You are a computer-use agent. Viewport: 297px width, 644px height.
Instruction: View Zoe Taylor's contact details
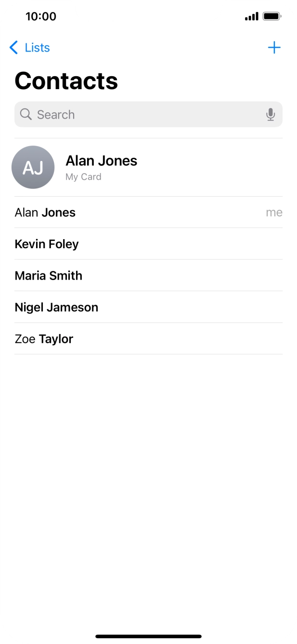[x=44, y=339]
